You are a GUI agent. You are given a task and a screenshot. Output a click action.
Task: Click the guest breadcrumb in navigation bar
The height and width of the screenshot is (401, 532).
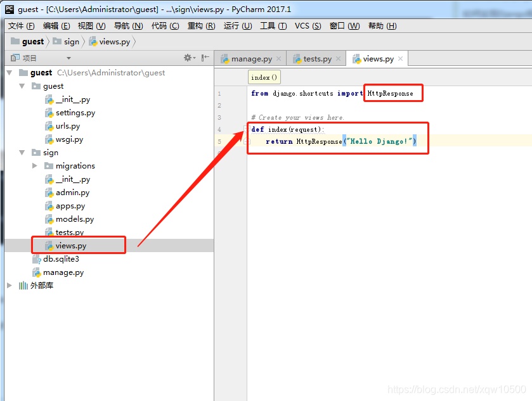[27, 42]
